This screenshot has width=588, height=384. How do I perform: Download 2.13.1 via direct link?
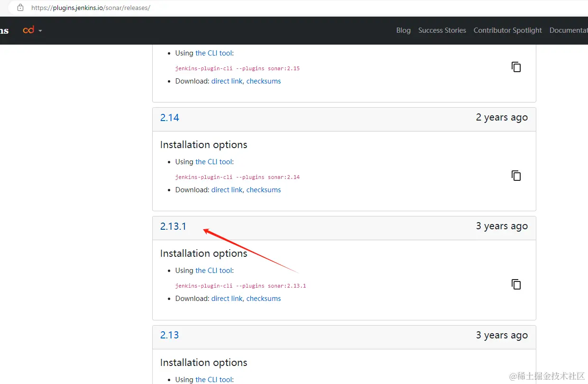point(227,299)
